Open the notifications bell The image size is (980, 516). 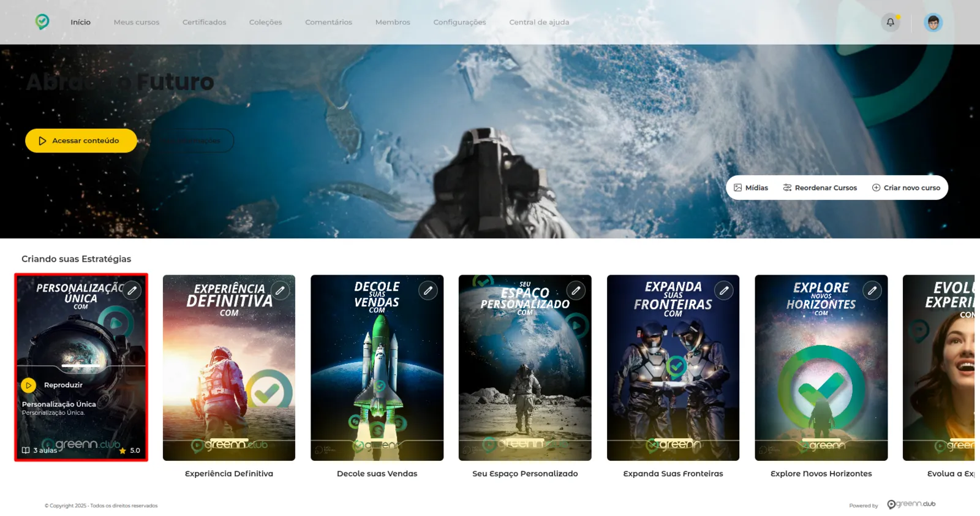click(891, 22)
